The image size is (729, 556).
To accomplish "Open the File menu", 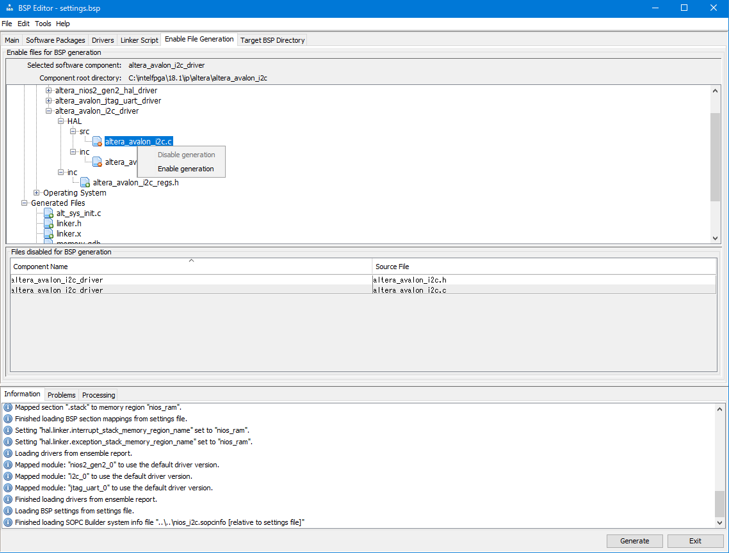I will coord(7,23).
